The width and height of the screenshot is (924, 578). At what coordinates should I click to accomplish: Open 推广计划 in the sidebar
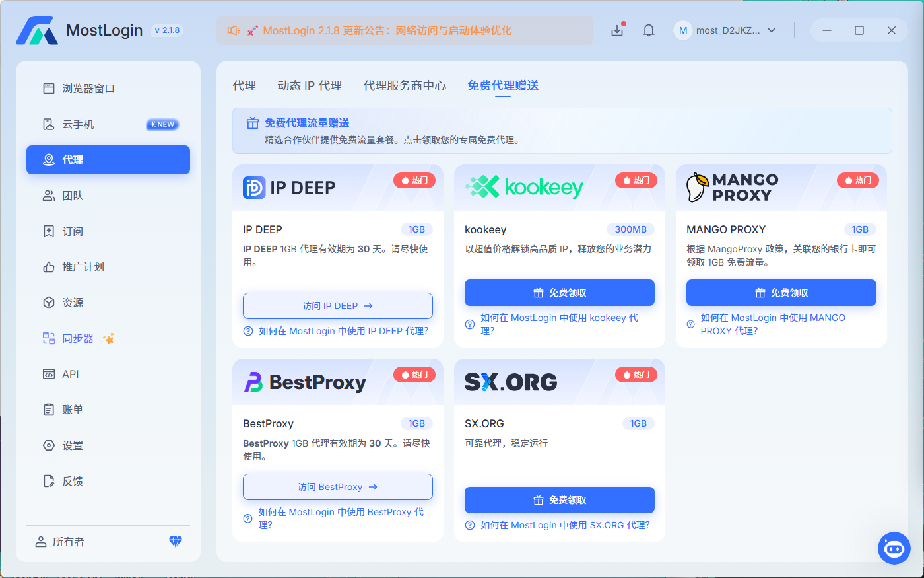[108, 267]
